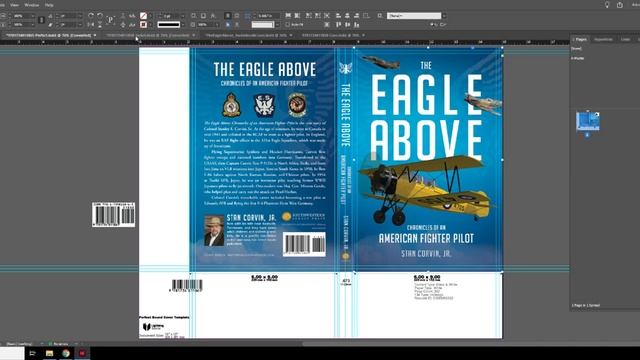The width and height of the screenshot is (640, 360).
Task: Open the object style [None] dropdown
Action: click(x=444, y=16)
